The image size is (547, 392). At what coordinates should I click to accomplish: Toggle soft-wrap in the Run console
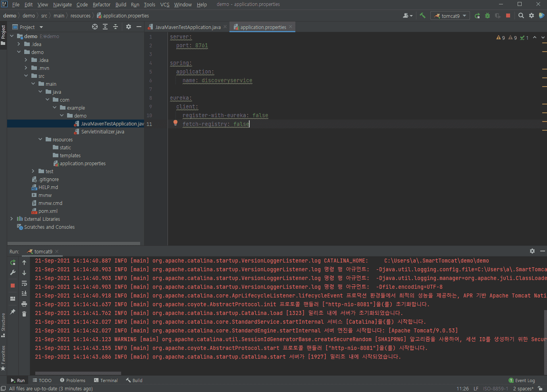click(x=24, y=283)
